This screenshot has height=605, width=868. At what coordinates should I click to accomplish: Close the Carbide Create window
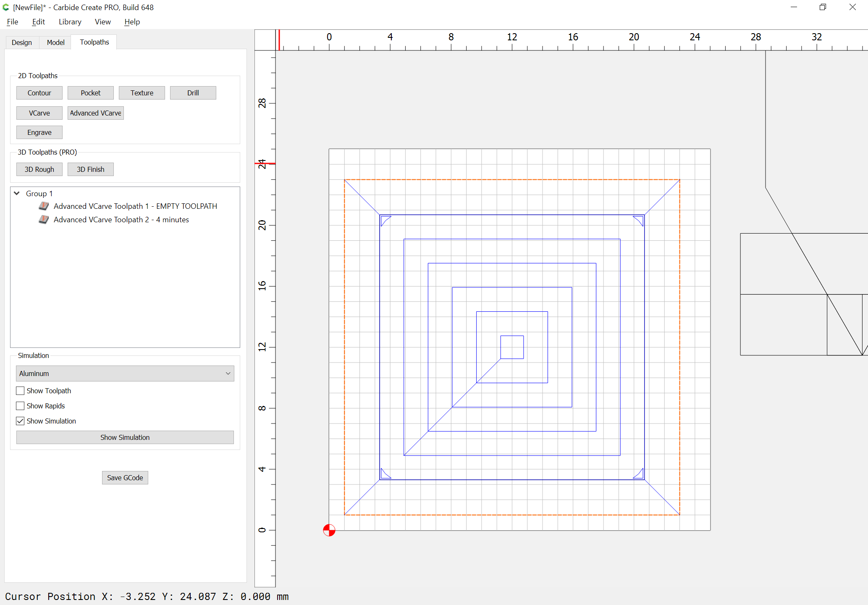[x=852, y=7]
